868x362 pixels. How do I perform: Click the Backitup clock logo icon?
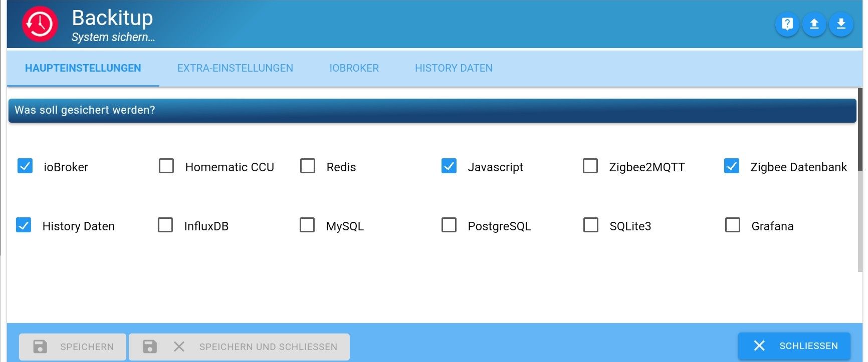point(40,24)
